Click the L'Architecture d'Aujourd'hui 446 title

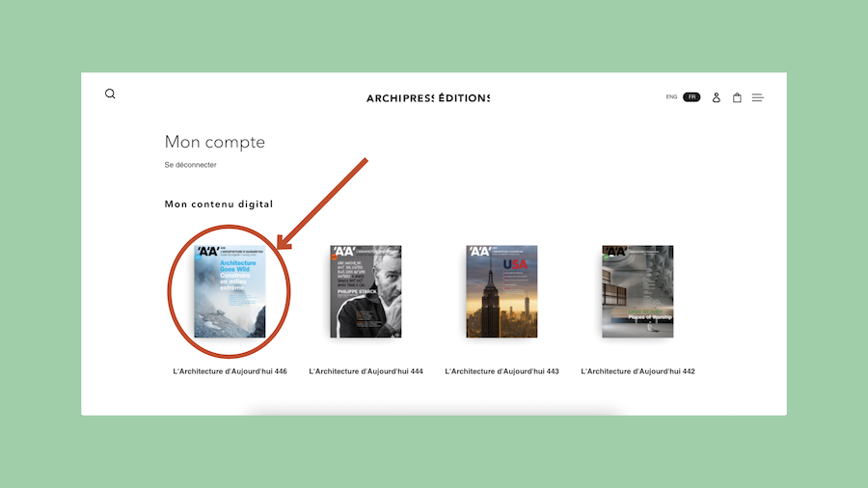tap(230, 371)
